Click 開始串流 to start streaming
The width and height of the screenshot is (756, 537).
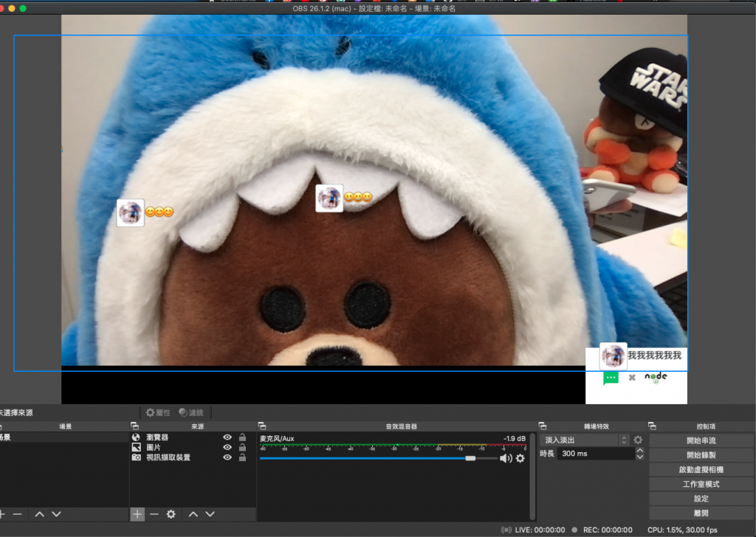[x=701, y=440]
